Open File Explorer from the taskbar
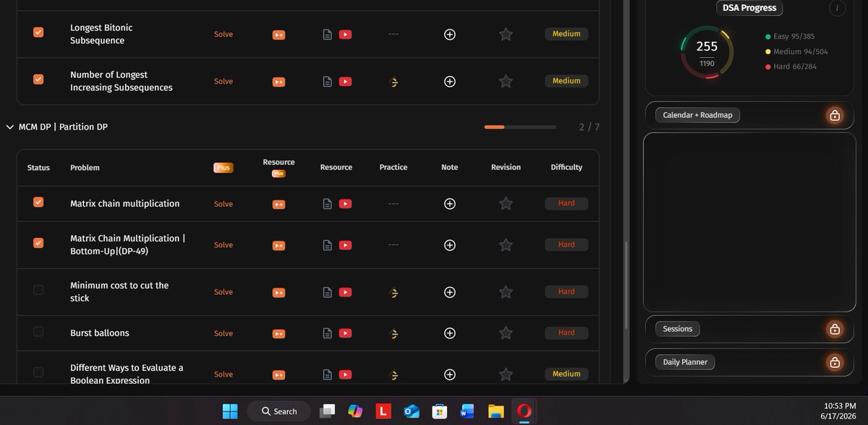 pos(495,411)
